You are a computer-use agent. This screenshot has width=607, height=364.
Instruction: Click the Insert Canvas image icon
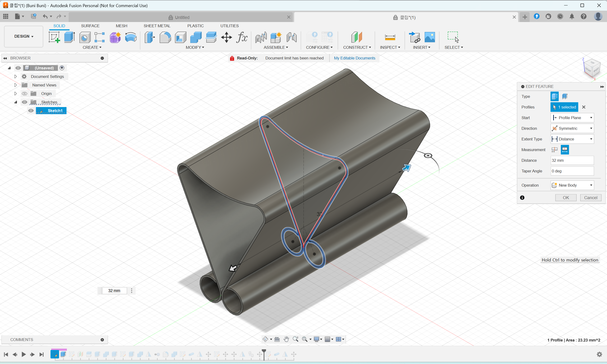tap(429, 37)
